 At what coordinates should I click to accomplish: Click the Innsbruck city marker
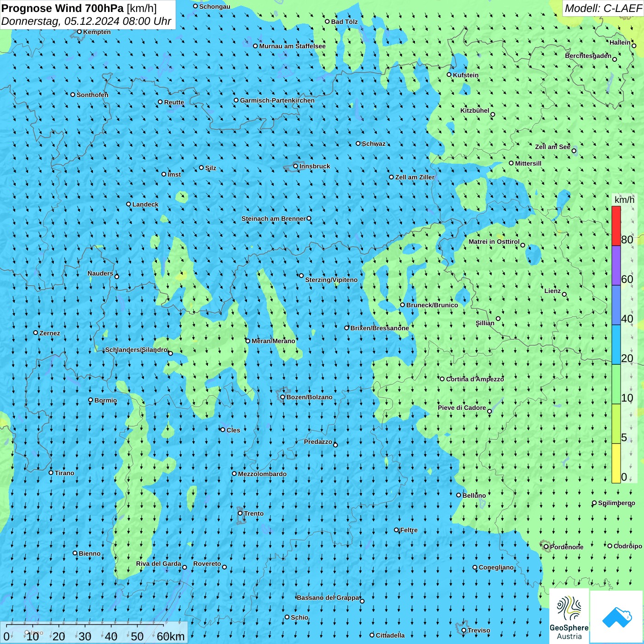[296, 166]
